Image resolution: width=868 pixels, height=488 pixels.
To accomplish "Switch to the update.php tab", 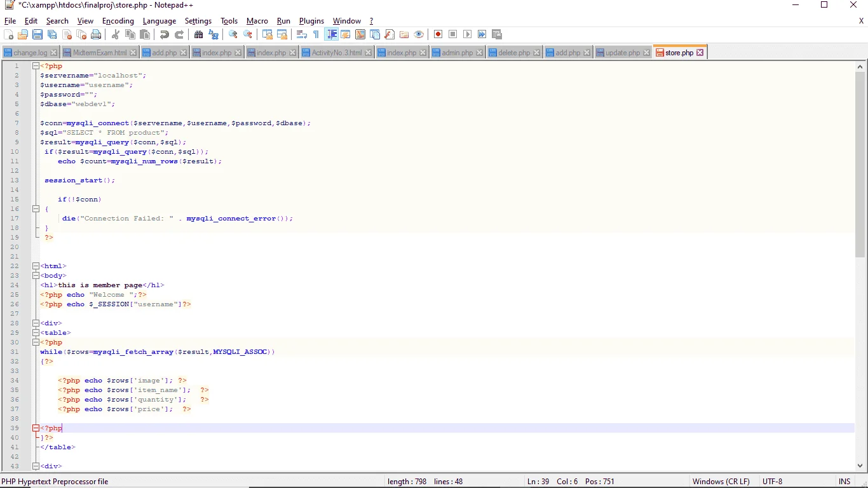I will (623, 53).
